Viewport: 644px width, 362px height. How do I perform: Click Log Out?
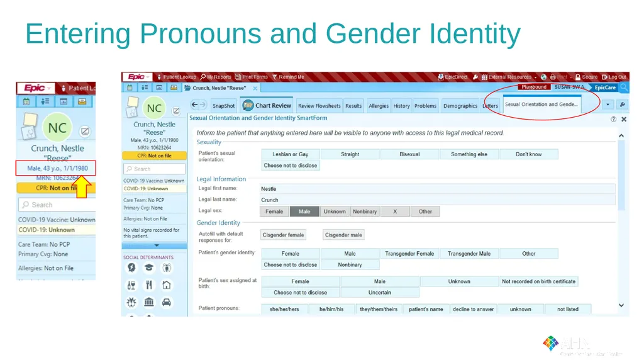(x=614, y=77)
